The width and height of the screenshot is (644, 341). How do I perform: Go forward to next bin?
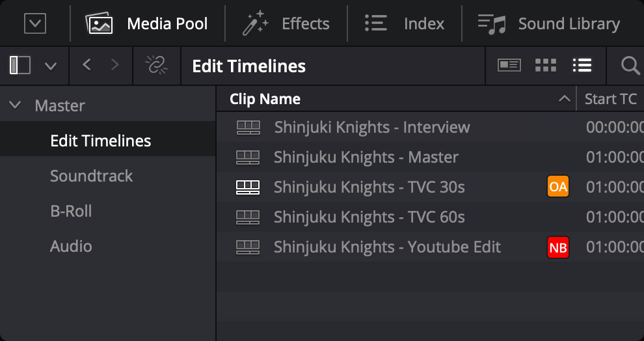tap(115, 64)
